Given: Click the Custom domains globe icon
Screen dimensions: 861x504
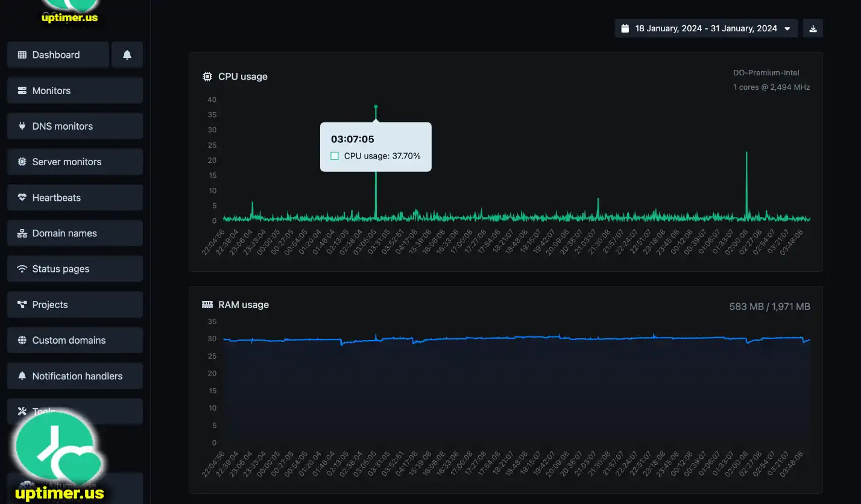Looking at the screenshot, I should point(22,340).
